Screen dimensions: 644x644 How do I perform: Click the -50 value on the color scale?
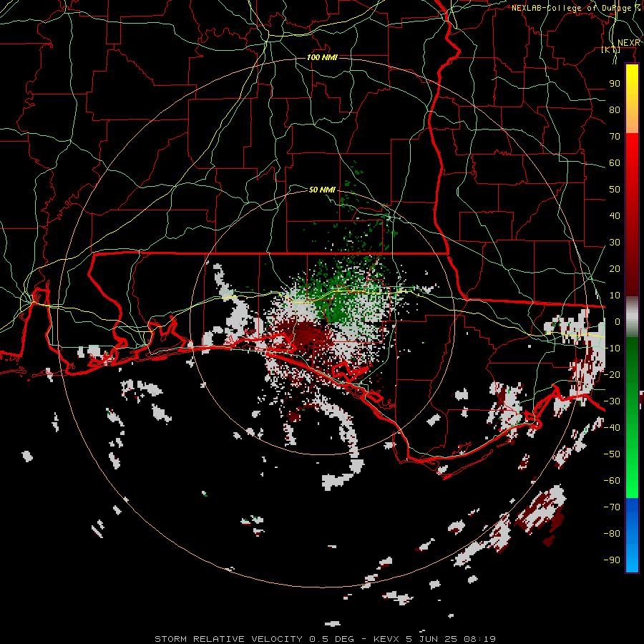(612, 454)
